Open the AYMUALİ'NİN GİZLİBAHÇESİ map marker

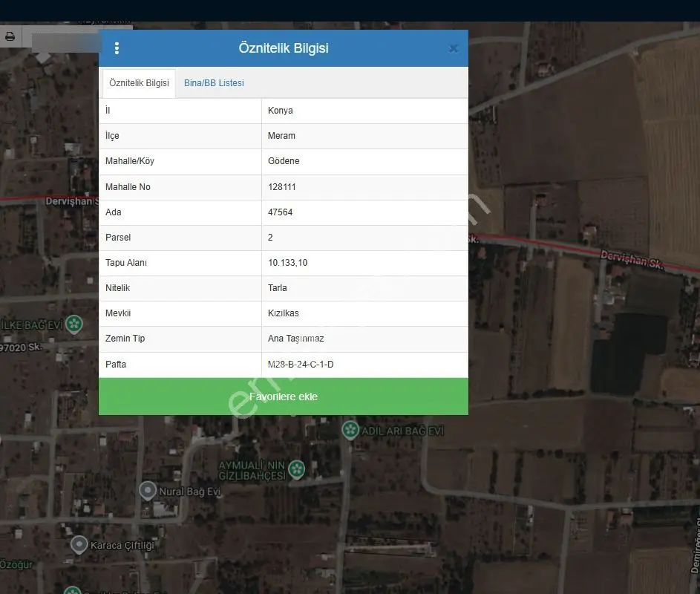(296, 470)
